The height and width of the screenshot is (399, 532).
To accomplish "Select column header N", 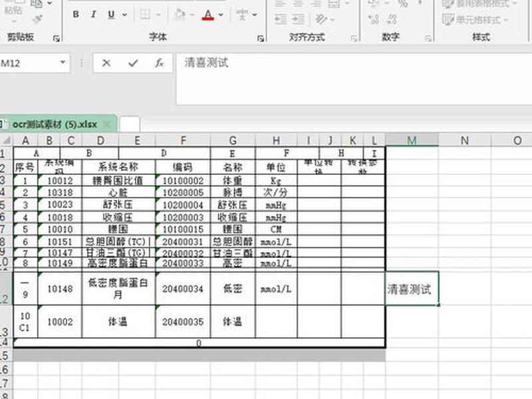I will click(464, 140).
